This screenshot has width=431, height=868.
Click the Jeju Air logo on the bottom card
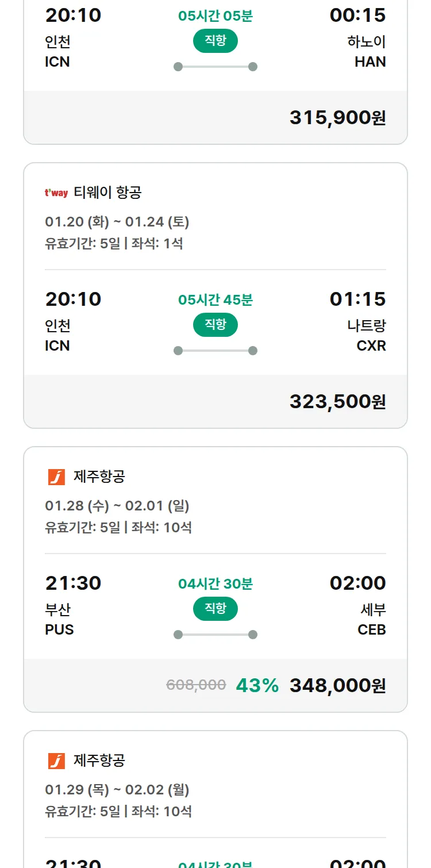56,761
